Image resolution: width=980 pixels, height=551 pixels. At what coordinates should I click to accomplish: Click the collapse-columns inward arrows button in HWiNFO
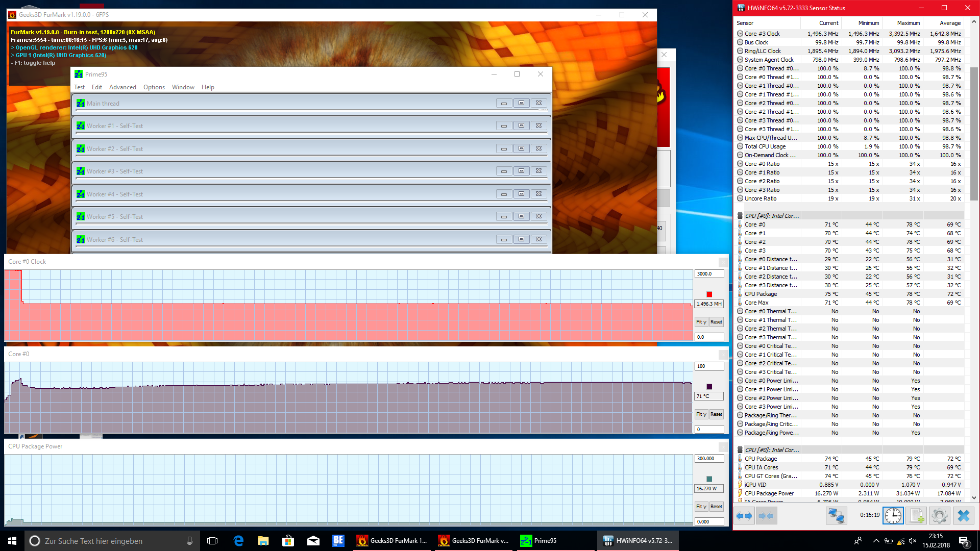pos(766,516)
